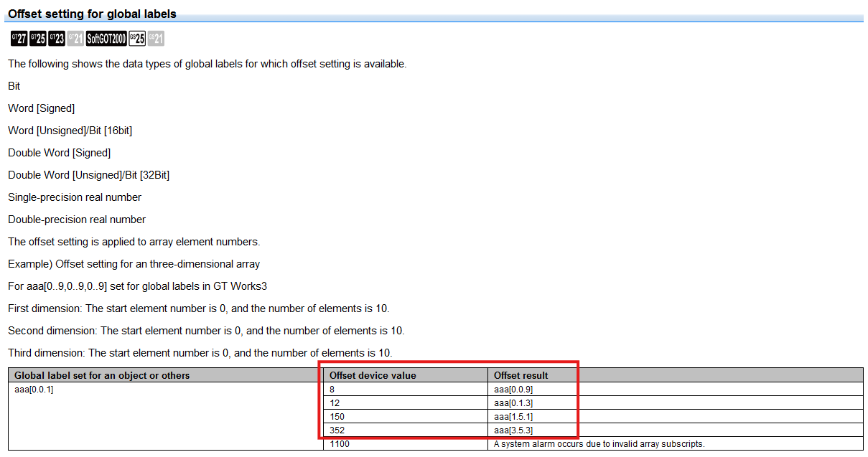
Task: Click the 'Global label set for an object' header
Action: [x=102, y=375]
